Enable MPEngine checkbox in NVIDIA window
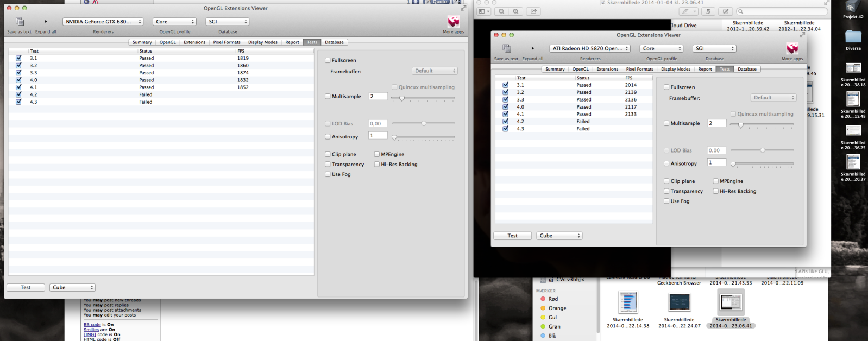868x341 pixels. point(376,154)
